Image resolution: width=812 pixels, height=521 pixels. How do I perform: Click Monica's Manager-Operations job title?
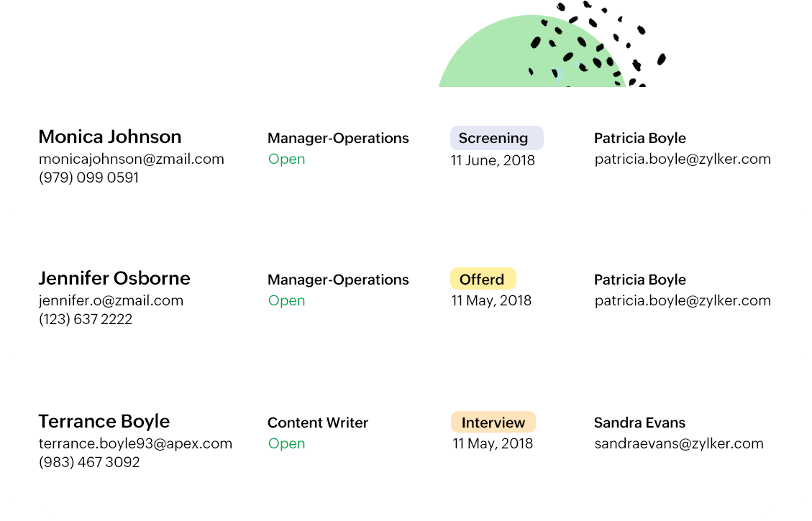(x=338, y=138)
